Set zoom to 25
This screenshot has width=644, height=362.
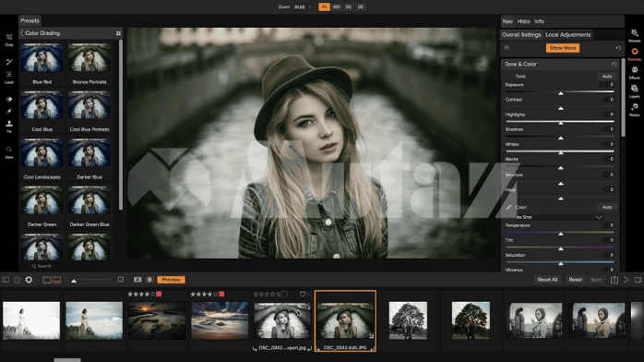coord(360,7)
